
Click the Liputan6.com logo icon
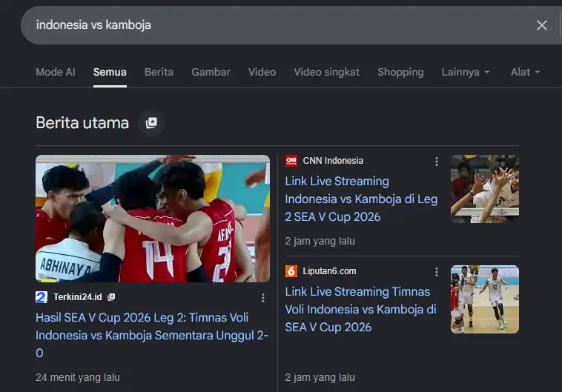[291, 271]
